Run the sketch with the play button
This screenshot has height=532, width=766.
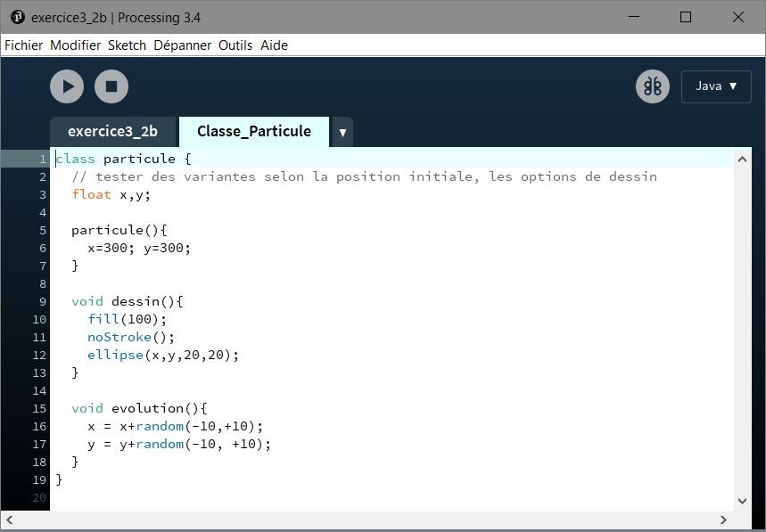(x=67, y=86)
